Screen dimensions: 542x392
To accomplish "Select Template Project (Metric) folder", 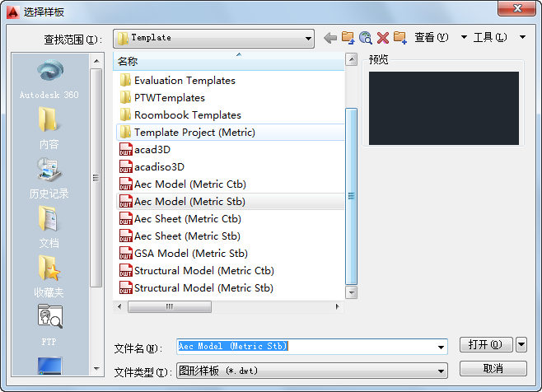I will 230,133.
